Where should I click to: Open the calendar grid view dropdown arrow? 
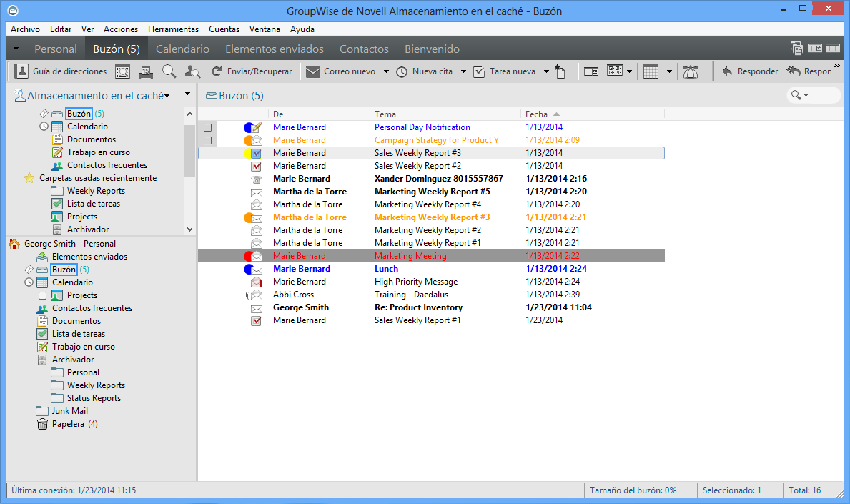coord(669,71)
